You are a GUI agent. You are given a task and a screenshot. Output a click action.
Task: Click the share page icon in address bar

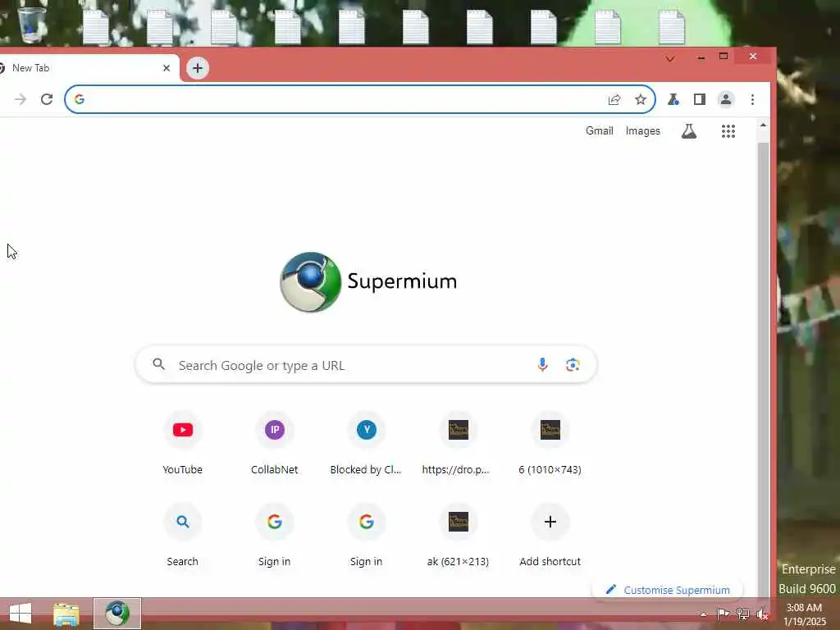tap(614, 99)
